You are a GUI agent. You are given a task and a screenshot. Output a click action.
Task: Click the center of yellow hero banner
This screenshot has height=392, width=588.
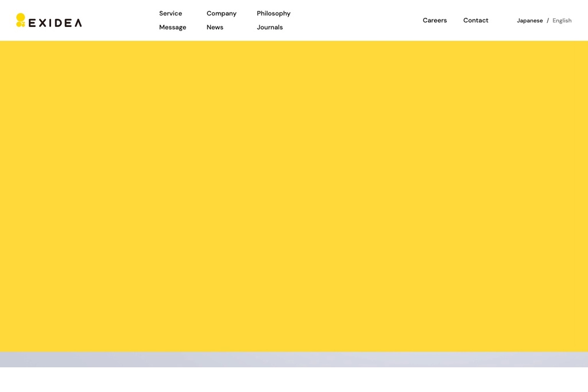[294, 196]
